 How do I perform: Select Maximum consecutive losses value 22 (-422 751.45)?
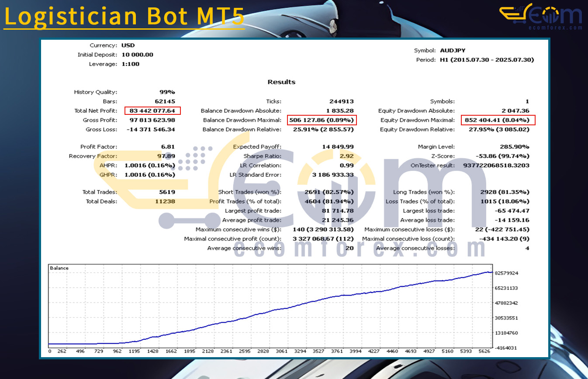click(502, 230)
